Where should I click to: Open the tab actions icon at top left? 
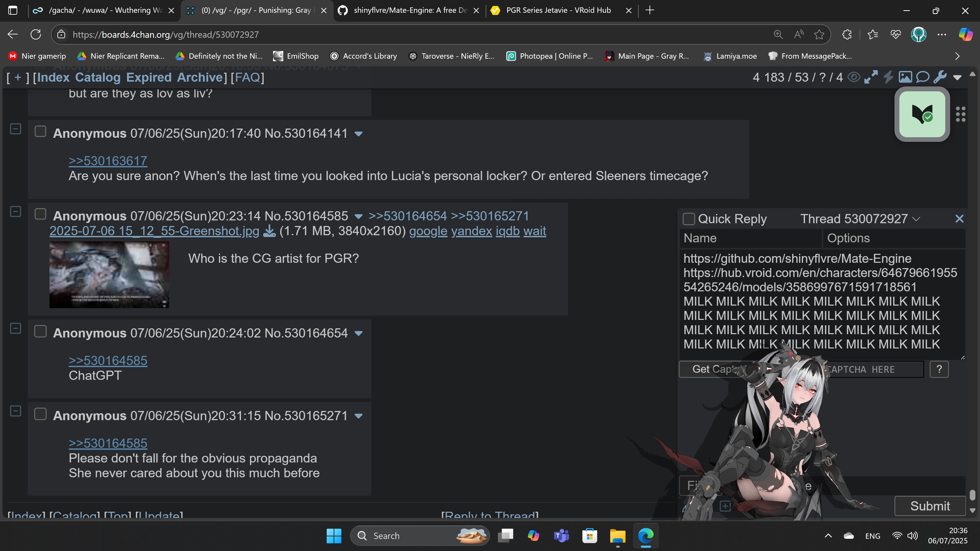(x=13, y=10)
